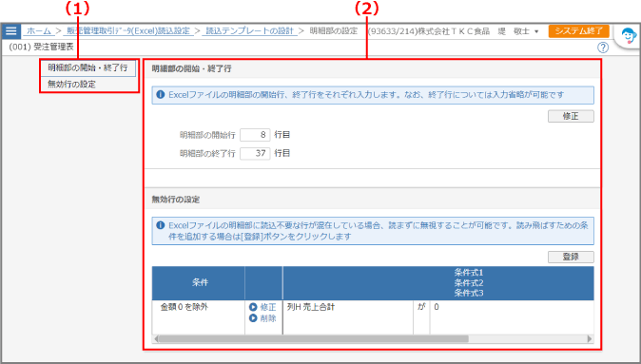Go to ホーム breadcrumb link
The height and width of the screenshot is (364, 641).
39,31
